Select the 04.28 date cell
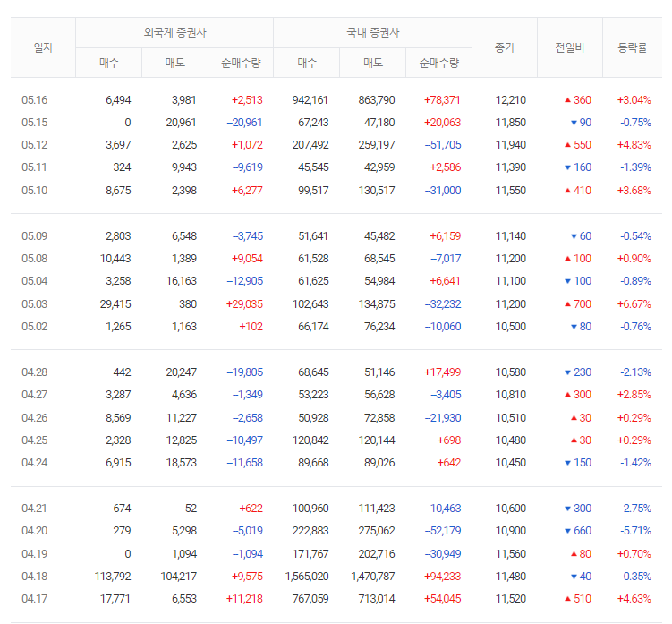Screen dimensions: 672x624 (x=35, y=372)
